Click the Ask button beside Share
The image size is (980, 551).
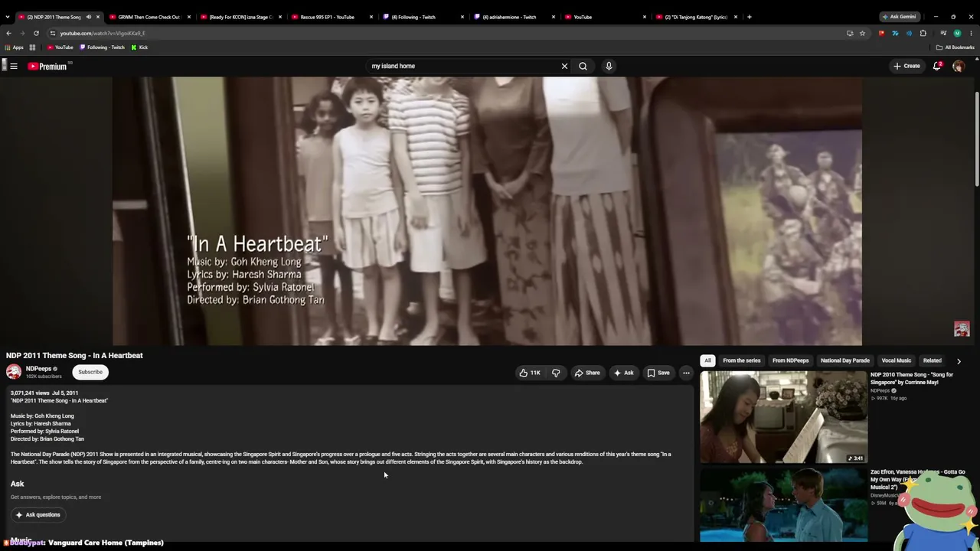(623, 373)
